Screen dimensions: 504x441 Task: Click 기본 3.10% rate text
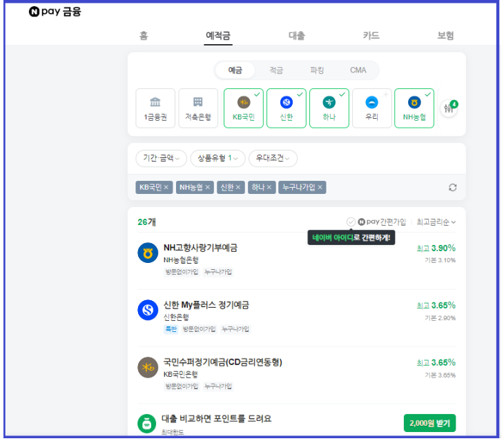click(440, 260)
